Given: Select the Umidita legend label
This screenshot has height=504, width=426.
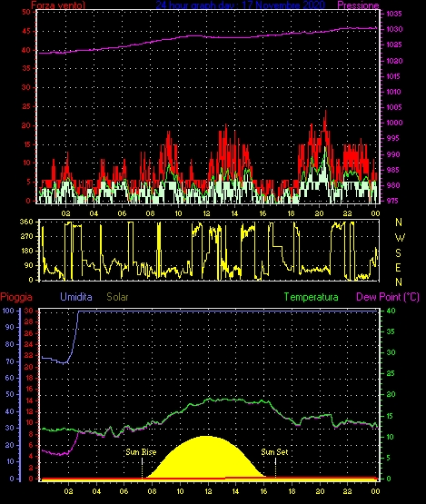Looking at the screenshot, I should point(76,297).
